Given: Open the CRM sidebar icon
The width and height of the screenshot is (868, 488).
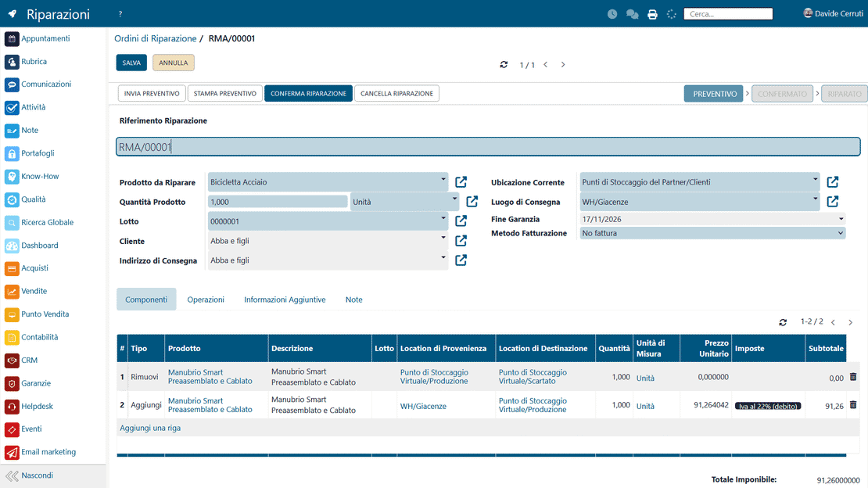Looking at the screenshot, I should tap(12, 361).
